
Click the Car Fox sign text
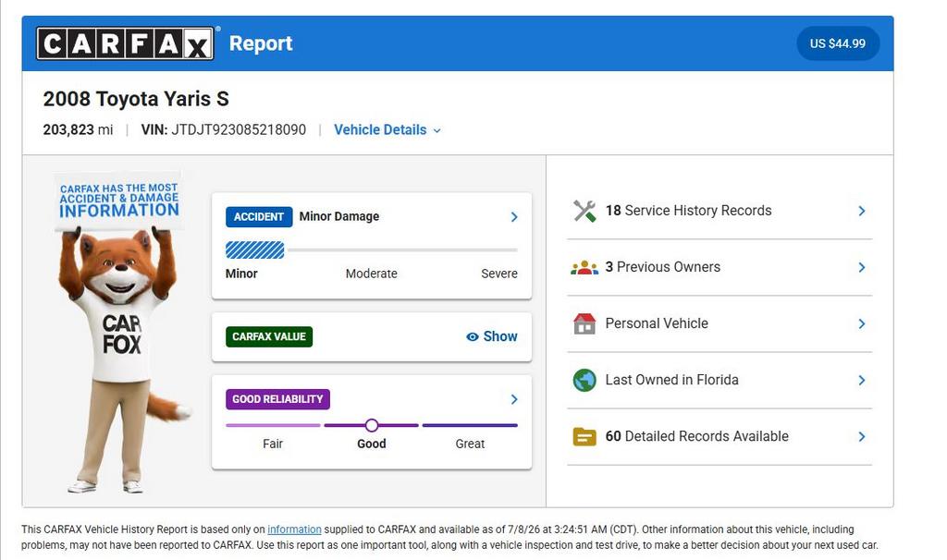coord(119,201)
